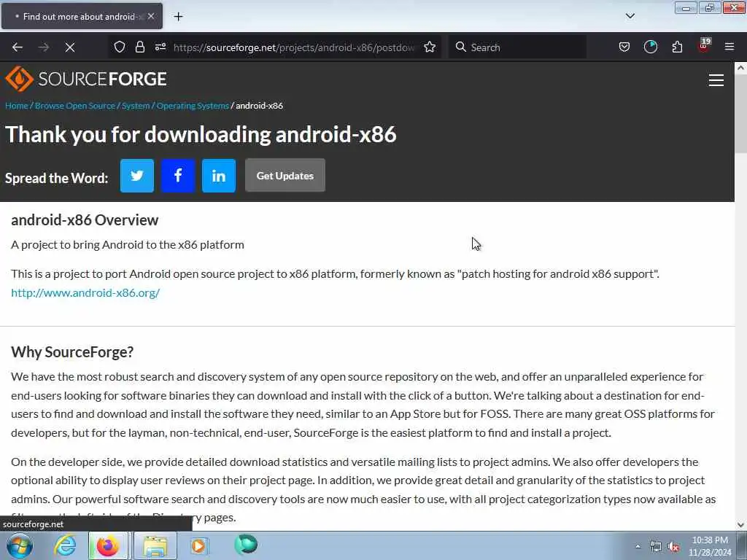The width and height of the screenshot is (747, 560).
Task: Visit http://www.android-x86.org/ link
Action: [85, 293]
